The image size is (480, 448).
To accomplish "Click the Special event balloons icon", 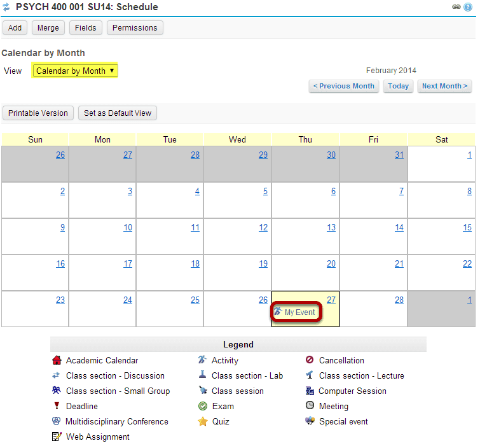I will (310, 421).
